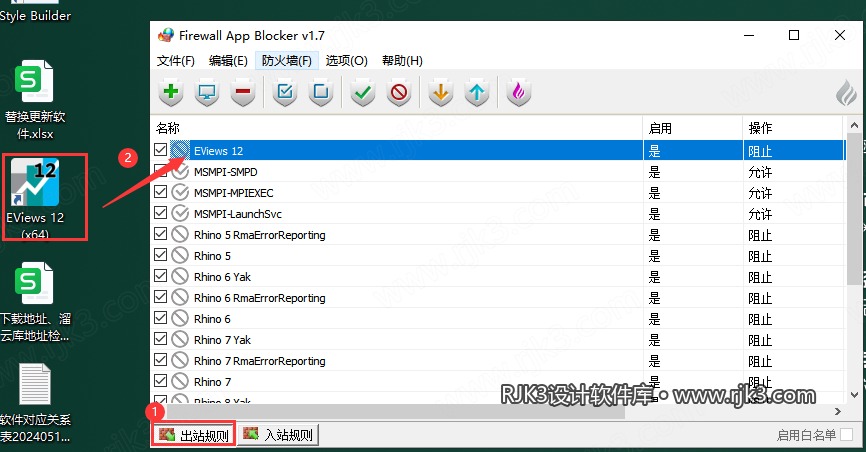
Task: Open the 文件(F) menu
Action: [176, 61]
